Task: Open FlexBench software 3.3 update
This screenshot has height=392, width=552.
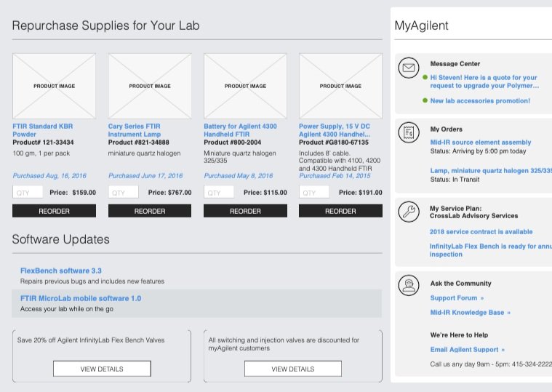Action: pyautogui.click(x=61, y=271)
